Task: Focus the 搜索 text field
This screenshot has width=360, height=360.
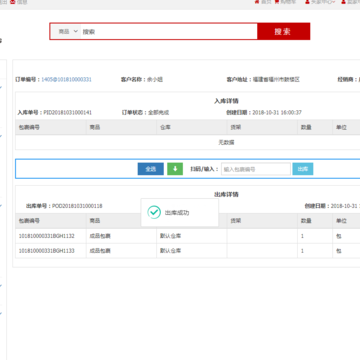Action: tap(169, 32)
